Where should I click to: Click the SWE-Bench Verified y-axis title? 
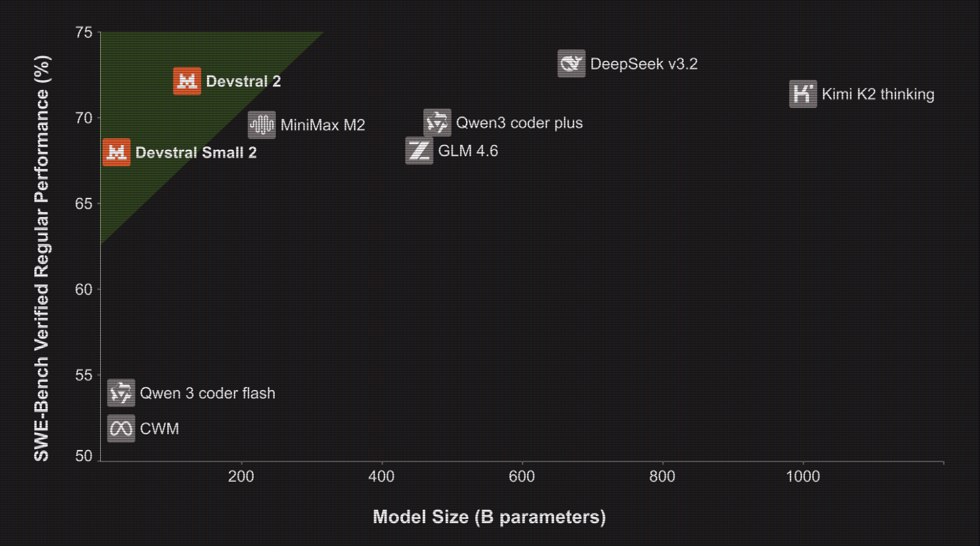point(41,258)
